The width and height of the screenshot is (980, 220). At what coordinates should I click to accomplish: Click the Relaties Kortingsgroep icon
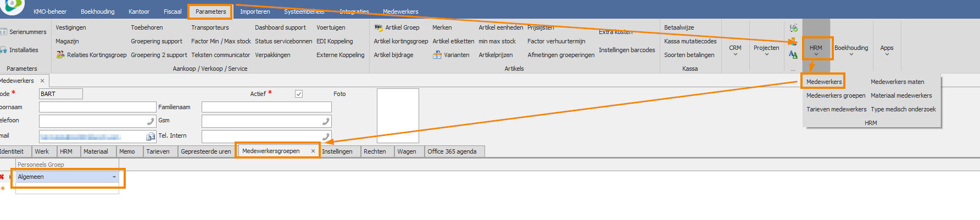(x=60, y=55)
